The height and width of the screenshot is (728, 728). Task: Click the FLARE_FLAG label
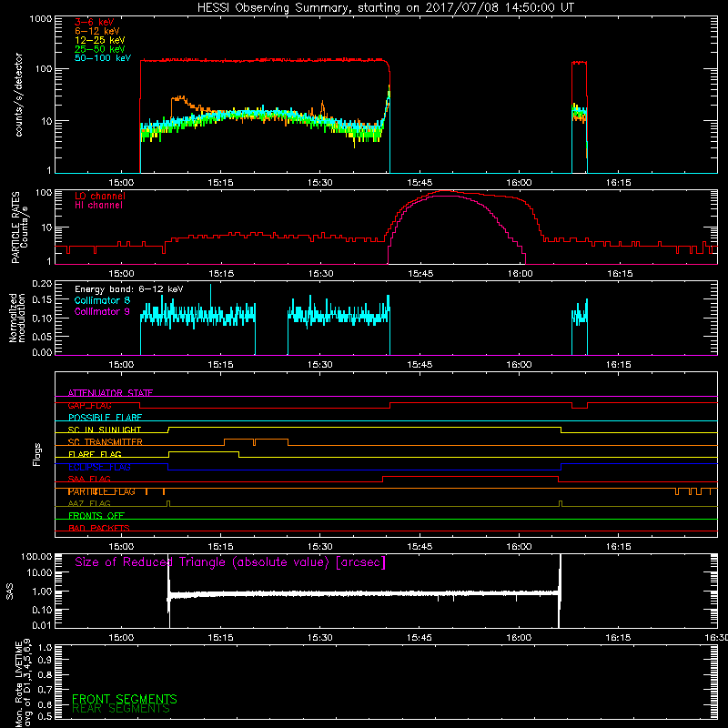95,454
